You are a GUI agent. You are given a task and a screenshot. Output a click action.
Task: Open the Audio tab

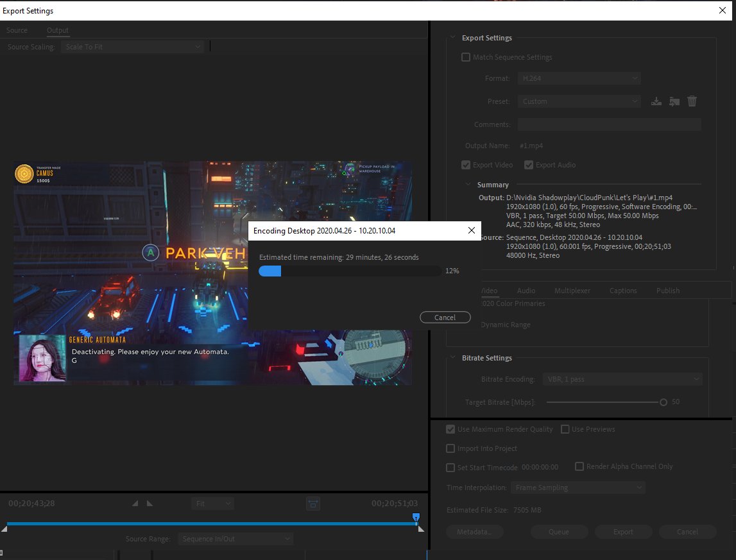pos(526,291)
